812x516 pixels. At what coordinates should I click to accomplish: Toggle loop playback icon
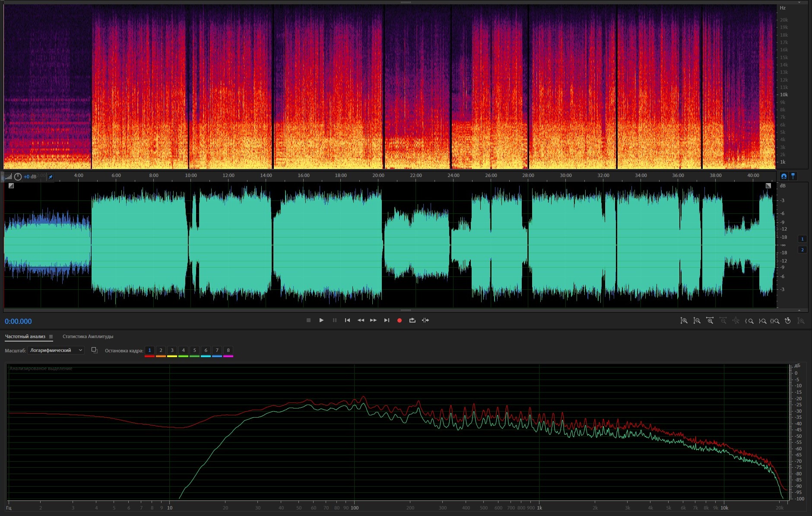(412, 320)
